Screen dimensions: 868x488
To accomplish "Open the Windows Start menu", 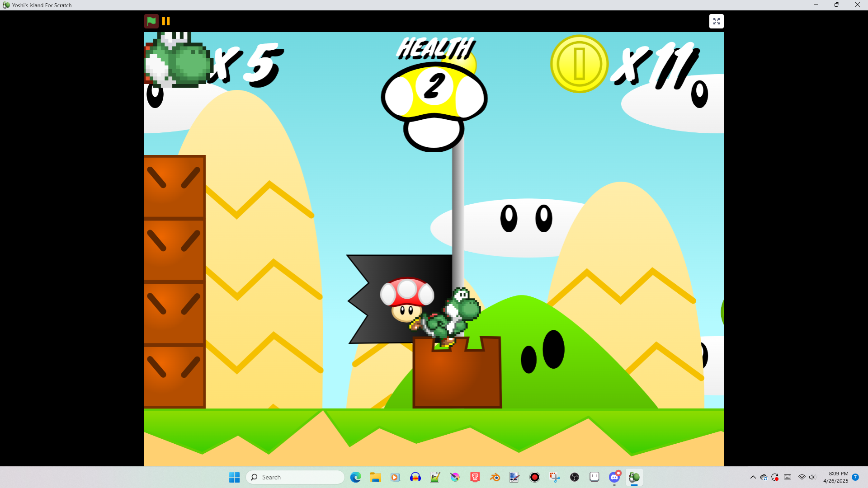I will 234,477.
